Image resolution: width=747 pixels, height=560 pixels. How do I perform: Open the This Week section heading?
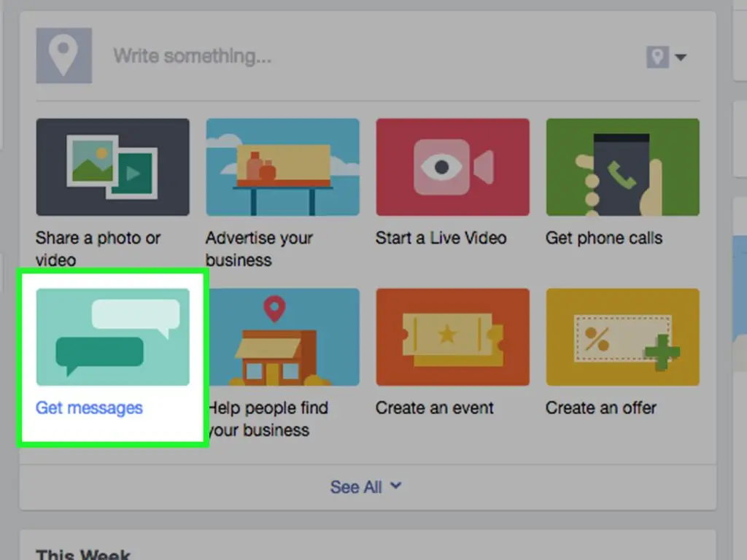tap(82, 553)
